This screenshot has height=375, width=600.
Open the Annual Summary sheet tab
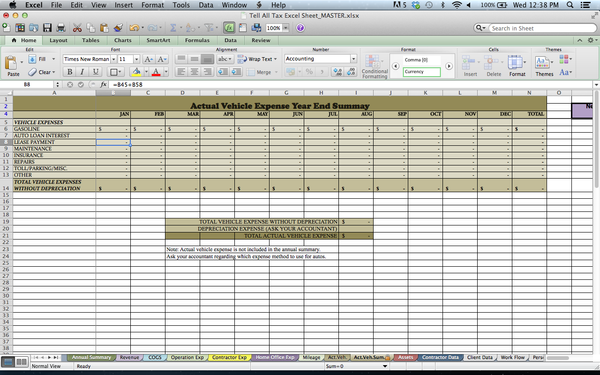tap(91, 357)
